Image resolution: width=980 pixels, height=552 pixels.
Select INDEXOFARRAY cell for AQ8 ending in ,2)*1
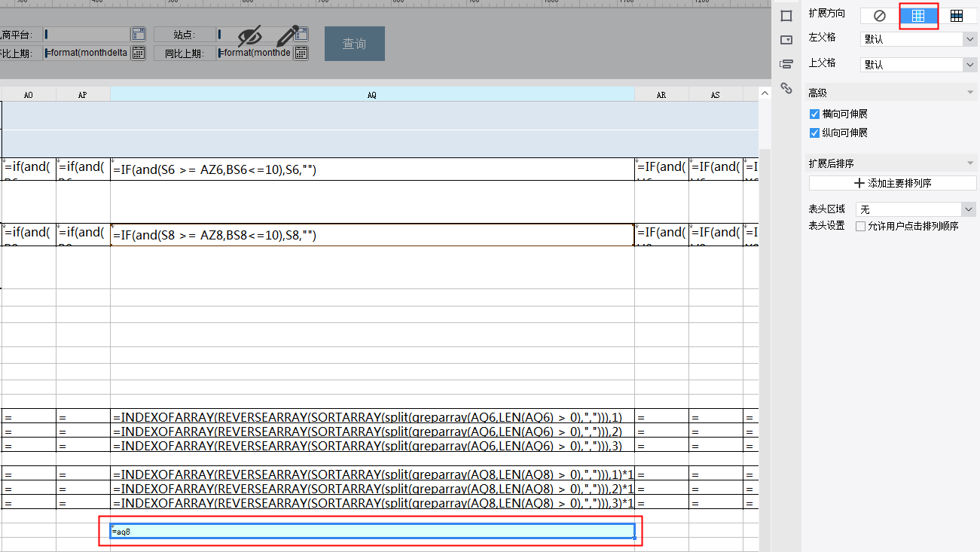click(372, 489)
